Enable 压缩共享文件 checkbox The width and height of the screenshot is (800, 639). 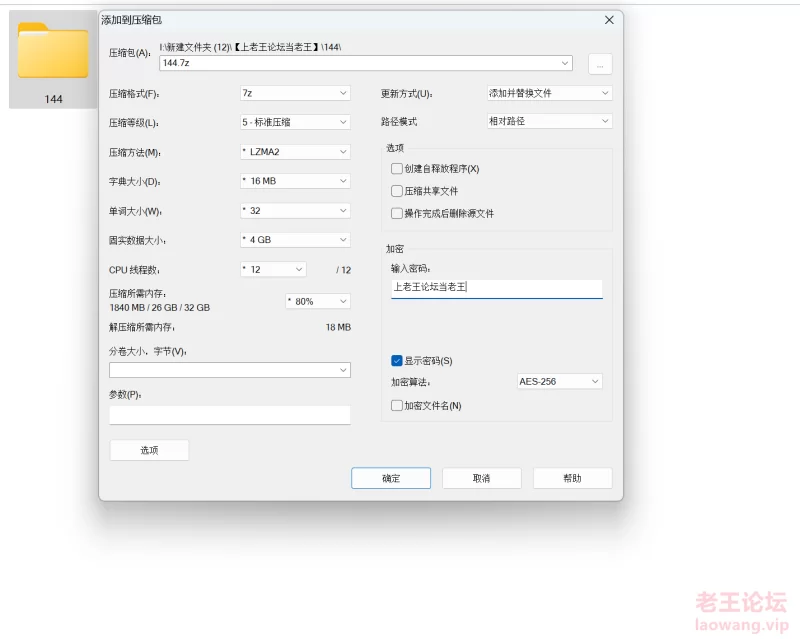click(x=396, y=191)
